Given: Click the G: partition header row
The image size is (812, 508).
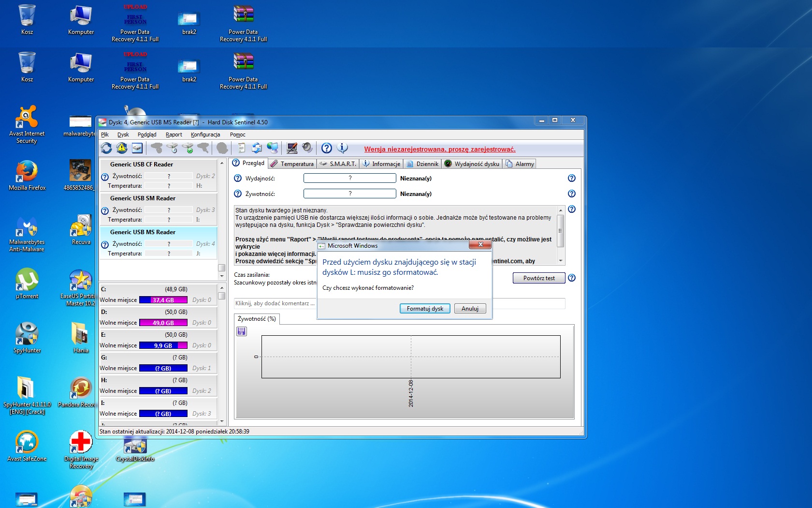Looking at the screenshot, I should tap(158, 358).
